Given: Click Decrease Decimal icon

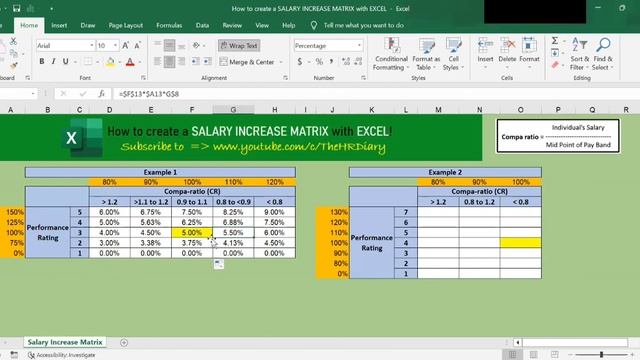Looking at the screenshot, I should pos(358,62).
